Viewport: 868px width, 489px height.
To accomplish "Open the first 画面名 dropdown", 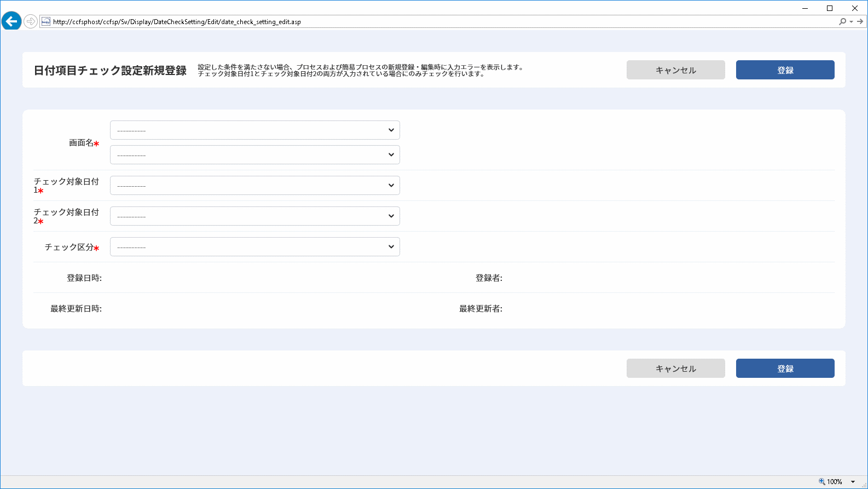I will tap(255, 130).
